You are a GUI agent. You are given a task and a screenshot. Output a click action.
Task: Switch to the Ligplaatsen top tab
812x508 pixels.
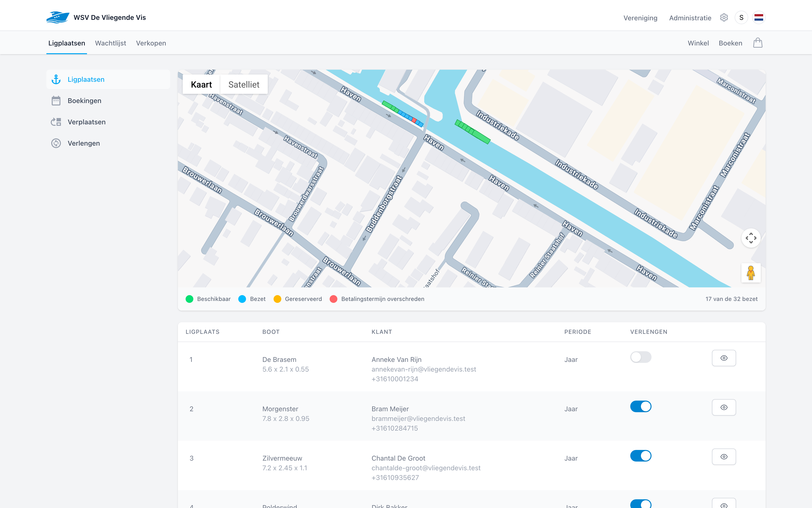coord(67,43)
